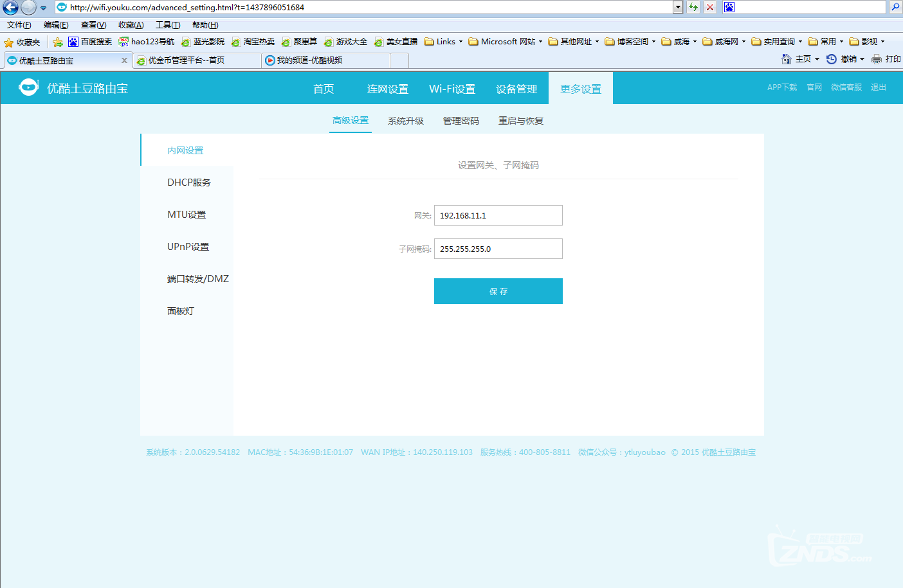The height and width of the screenshot is (588, 903).
Task: Open the 淘宝热卖 bookmark
Action: [253, 42]
